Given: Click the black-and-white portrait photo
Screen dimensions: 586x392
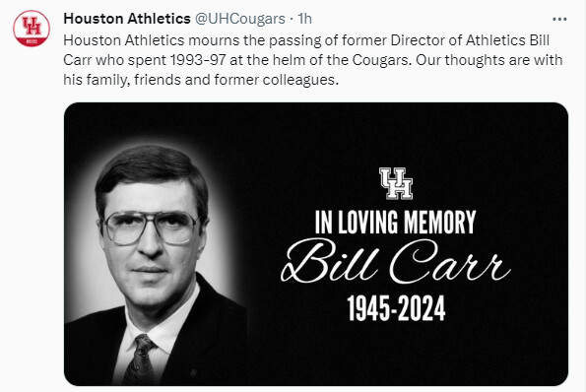Looking at the screenshot, I should pos(155,262).
